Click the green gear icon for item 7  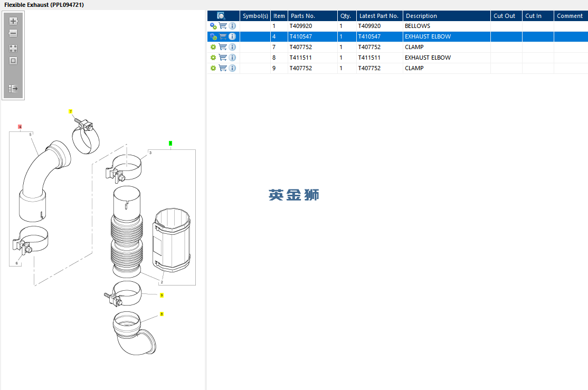click(x=213, y=47)
